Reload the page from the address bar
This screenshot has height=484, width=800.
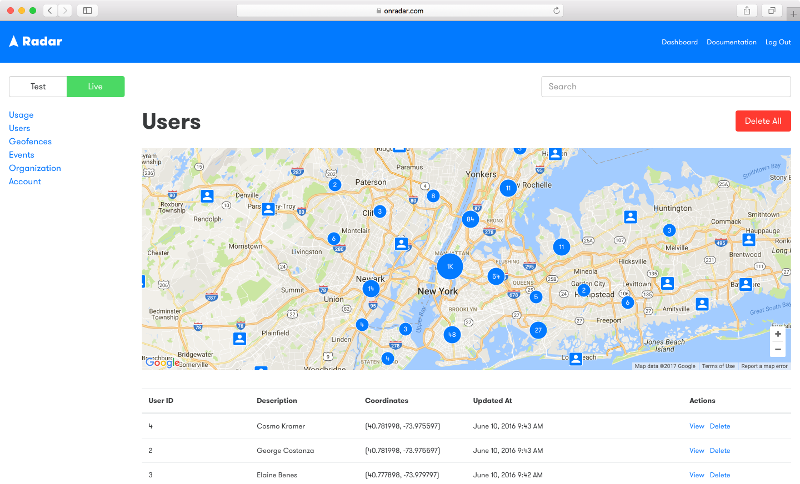(x=557, y=10)
